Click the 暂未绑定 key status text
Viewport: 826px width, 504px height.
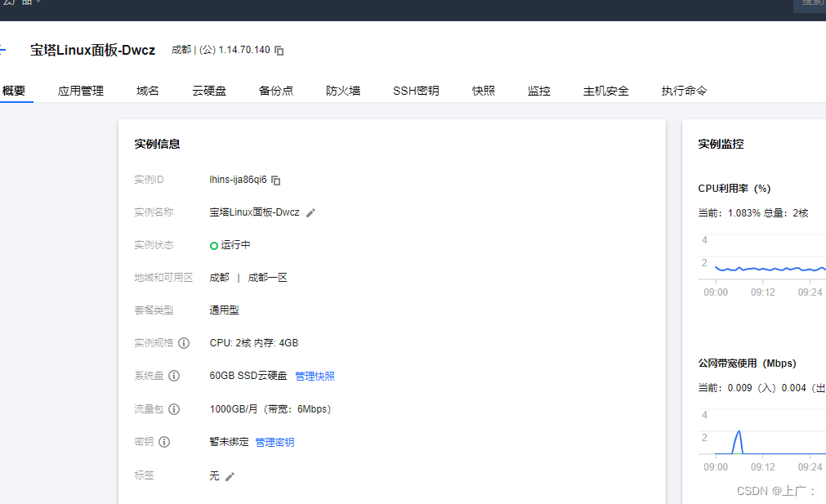[229, 442]
